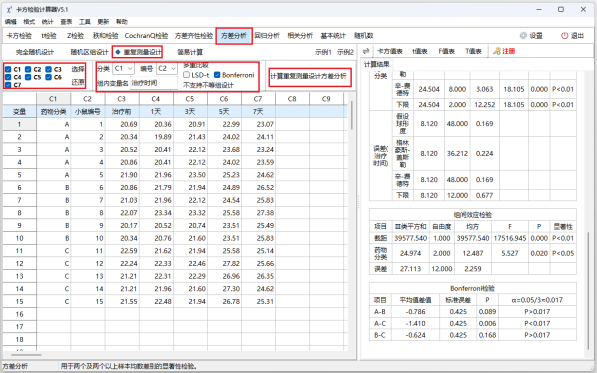The height and width of the screenshot is (373, 597).
Task: Switch to the 基本统计 tab
Action: [x=333, y=36]
